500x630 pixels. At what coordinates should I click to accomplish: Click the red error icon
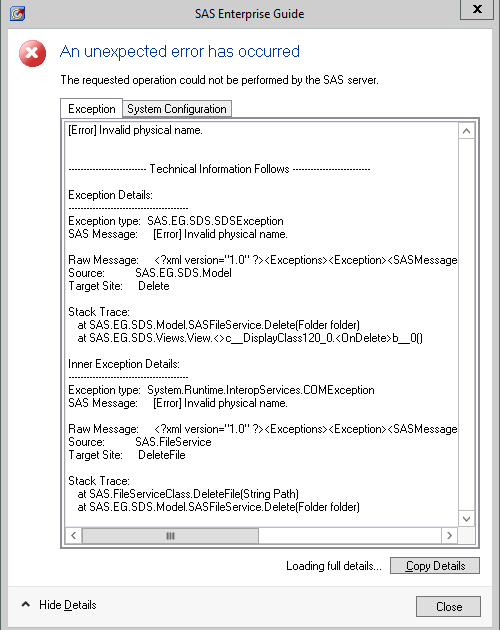[33, 53]
